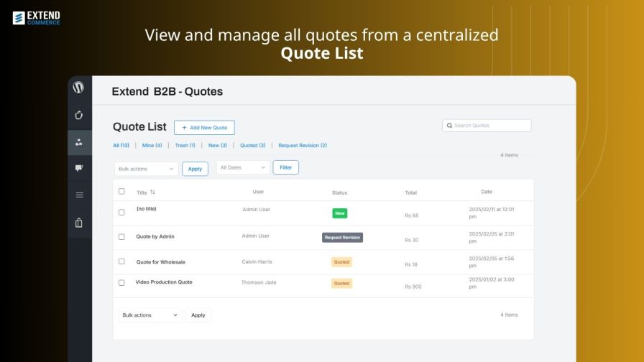
Task: Open the (no title) quote link
Action: (146, 208)
